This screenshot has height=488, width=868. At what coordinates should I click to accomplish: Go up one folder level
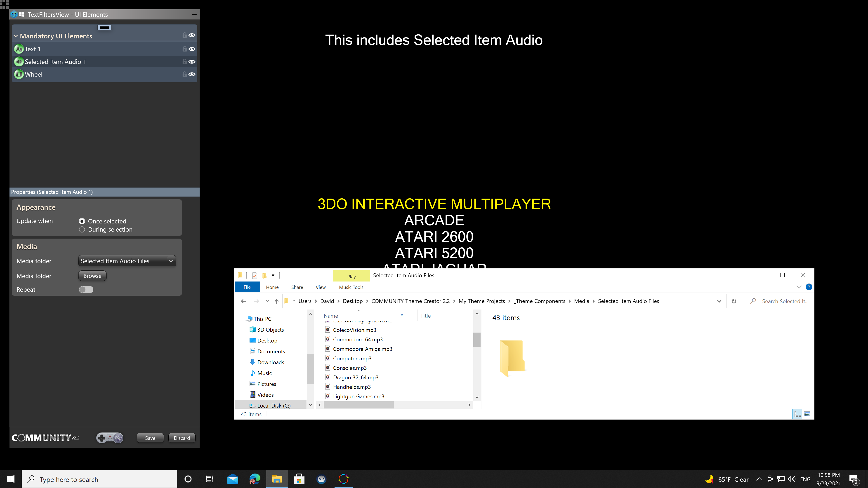[276, 301]
